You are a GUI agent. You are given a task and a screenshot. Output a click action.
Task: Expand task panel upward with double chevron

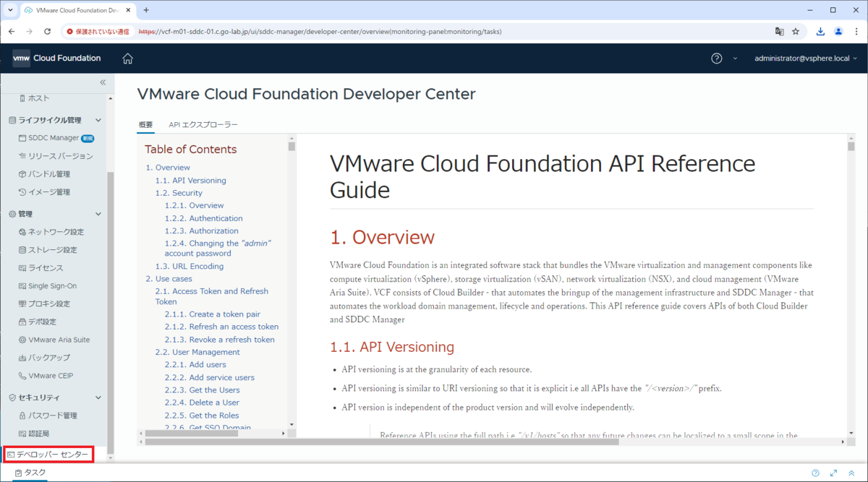(851, 473)
